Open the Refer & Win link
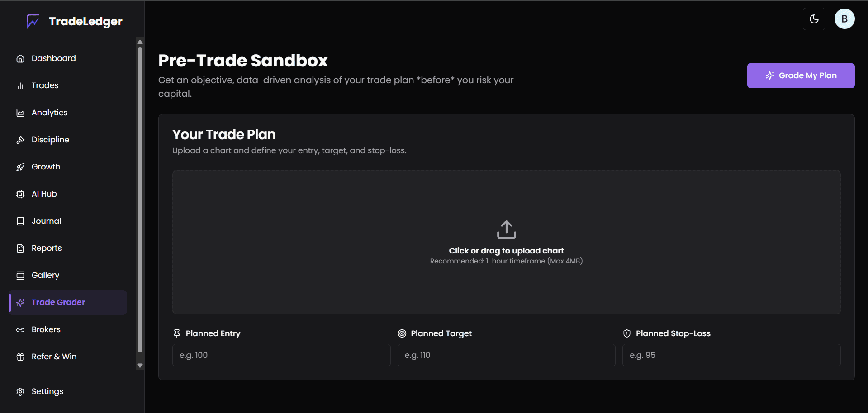The width and height of the screenshot is (868, 413). click(54, 357)
